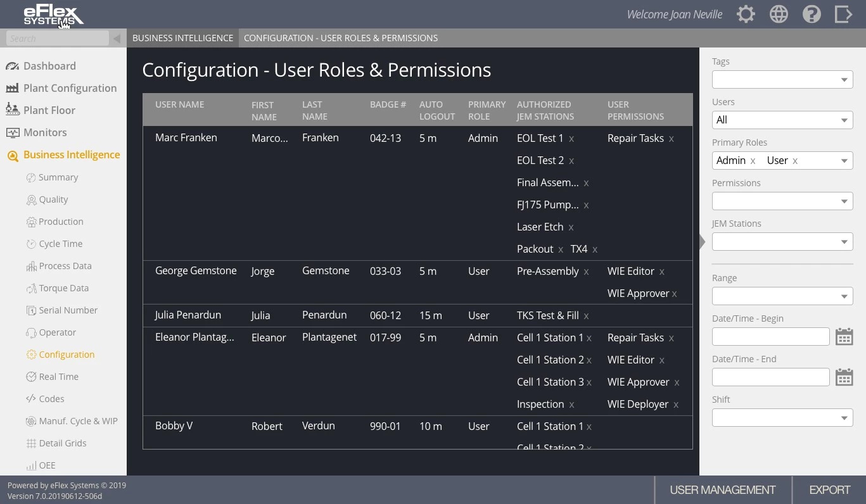Open the Dashboard view
866x504 pixels.
(49, 66)
